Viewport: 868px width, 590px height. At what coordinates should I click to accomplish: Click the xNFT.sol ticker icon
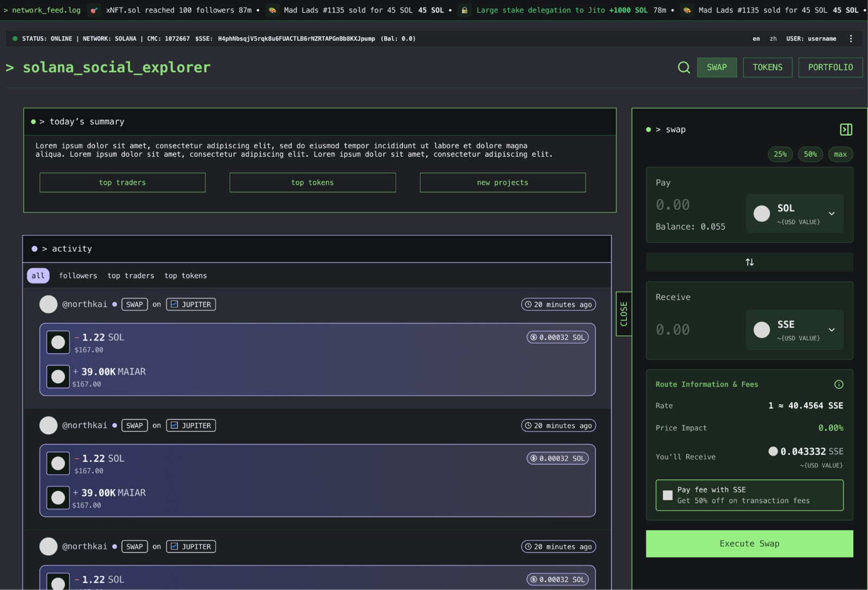[x=94, y=10]
